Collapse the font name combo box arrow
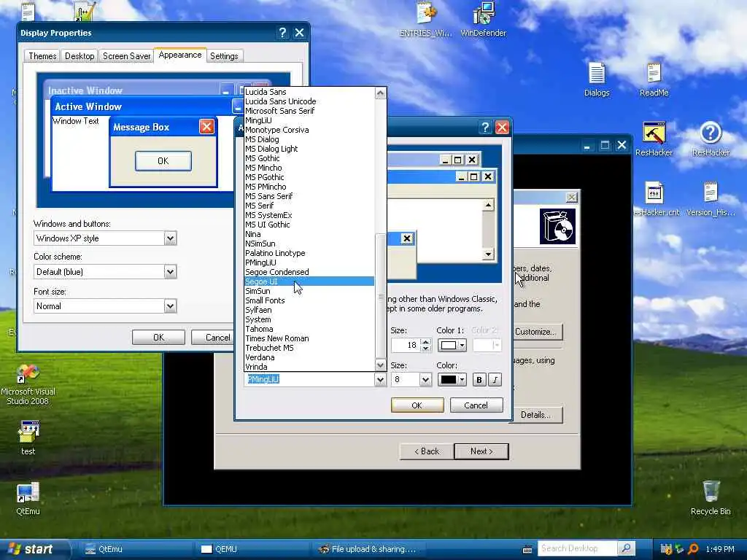Screen dimensions: 747x560 tap(380, 379)
